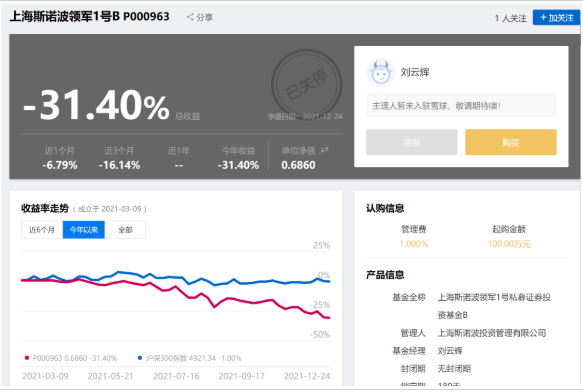Click fund manager 刘云辉 in product info

tap(450, 351)
